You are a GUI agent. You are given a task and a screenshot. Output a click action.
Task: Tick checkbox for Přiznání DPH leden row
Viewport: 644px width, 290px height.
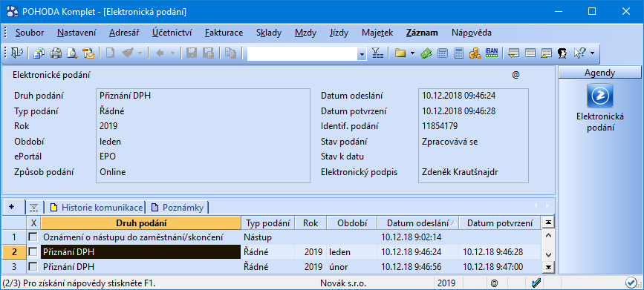pos(33,252)
